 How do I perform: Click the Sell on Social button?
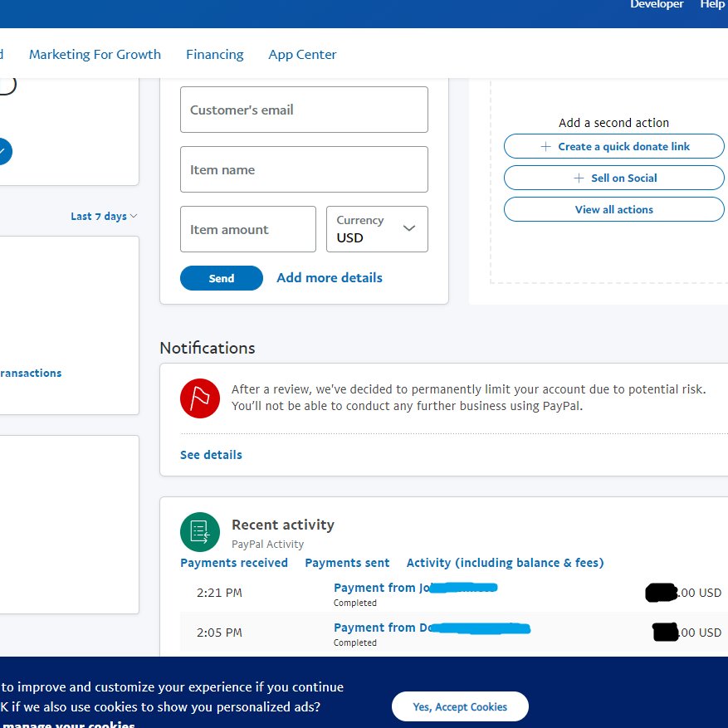[x=613, y=178]
